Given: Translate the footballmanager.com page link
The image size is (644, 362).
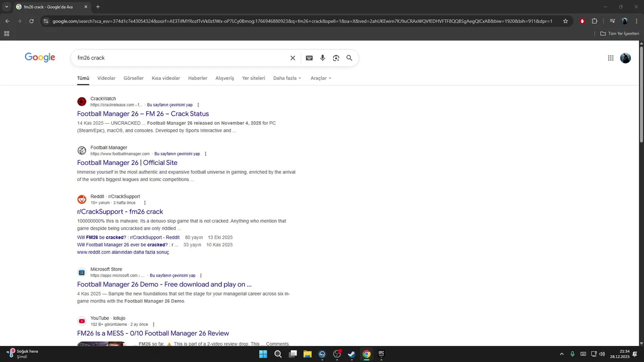Looking at the screenshot, I should (x=177, y=154).
